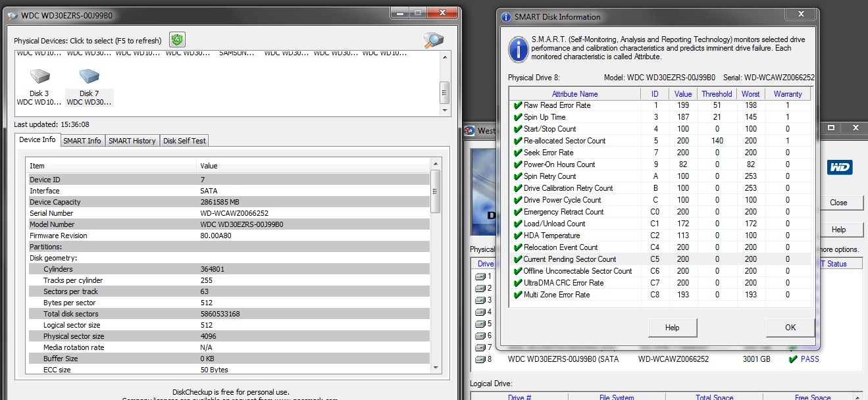Select drive 5 icon in Western Digital window
This screenshot has height=400, width=868.
[x=480, y=324]
